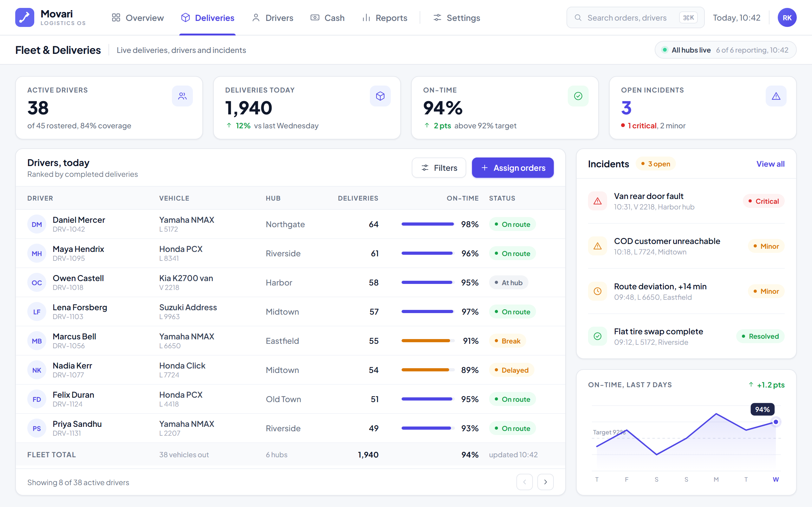
Task: Go to previous page of drivers
Action: click(x=525, y=482)
